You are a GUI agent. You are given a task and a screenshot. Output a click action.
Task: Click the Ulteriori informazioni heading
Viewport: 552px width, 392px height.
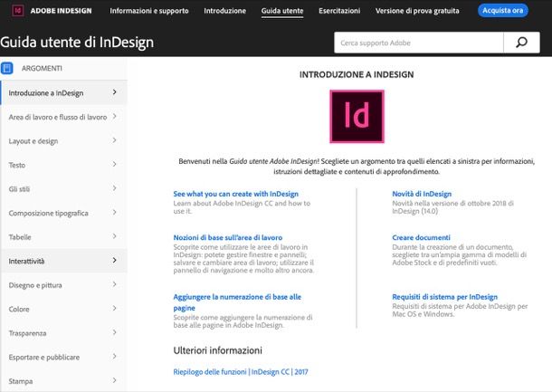click(x=217, y=350)
